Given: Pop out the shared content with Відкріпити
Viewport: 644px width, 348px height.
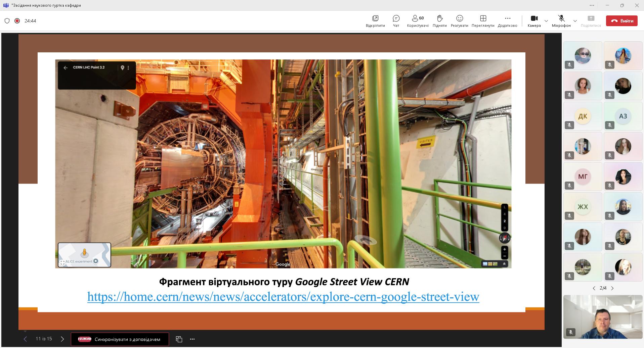Looking at the screenshot, I should coord(375,21).
